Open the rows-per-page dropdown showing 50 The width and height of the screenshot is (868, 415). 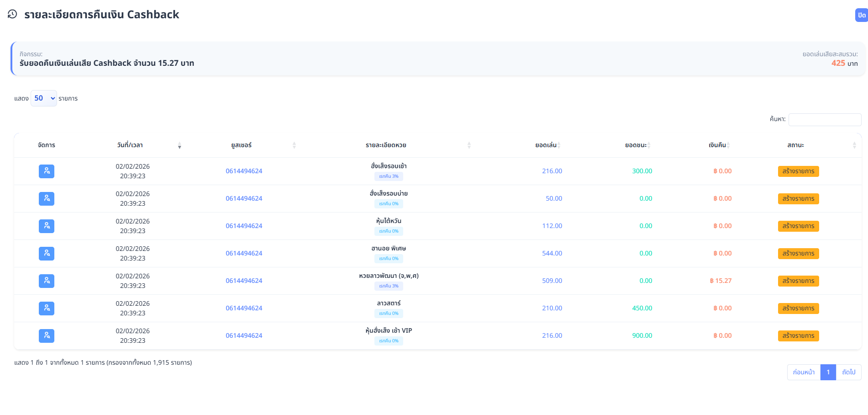44,98
